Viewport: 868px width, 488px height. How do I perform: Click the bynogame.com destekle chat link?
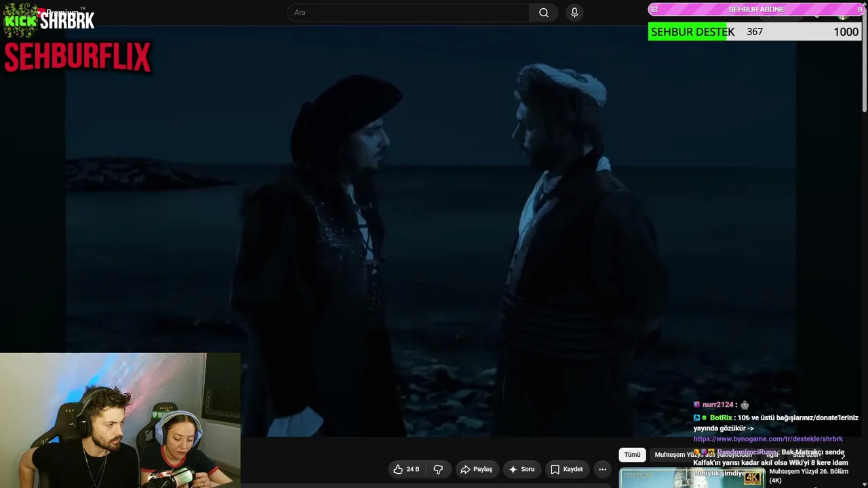(768, 439)
